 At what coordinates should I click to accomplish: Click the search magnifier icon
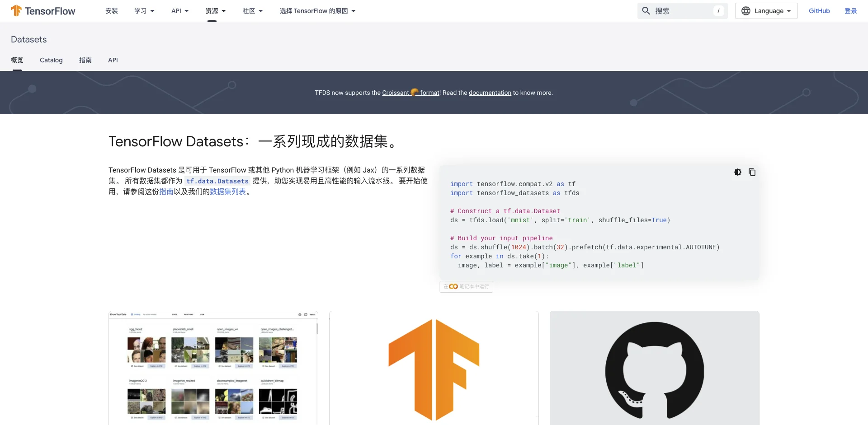coord(646,11)
